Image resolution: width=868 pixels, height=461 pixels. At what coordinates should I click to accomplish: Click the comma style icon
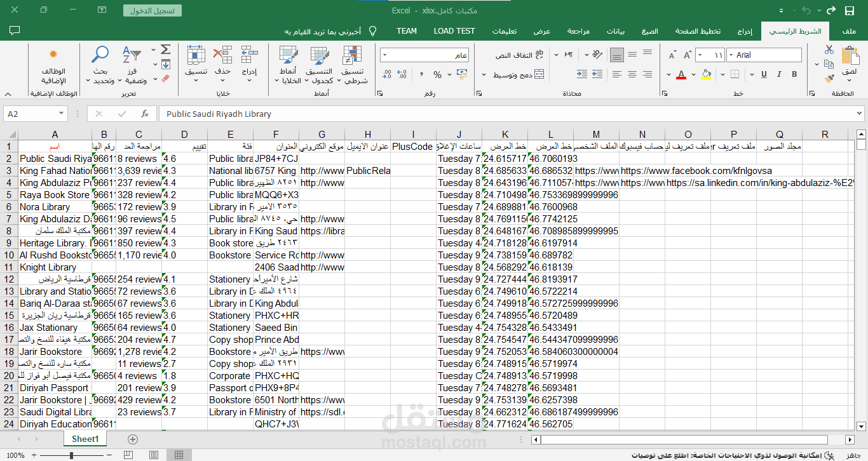pyautogui.click(x=421, y=75)
